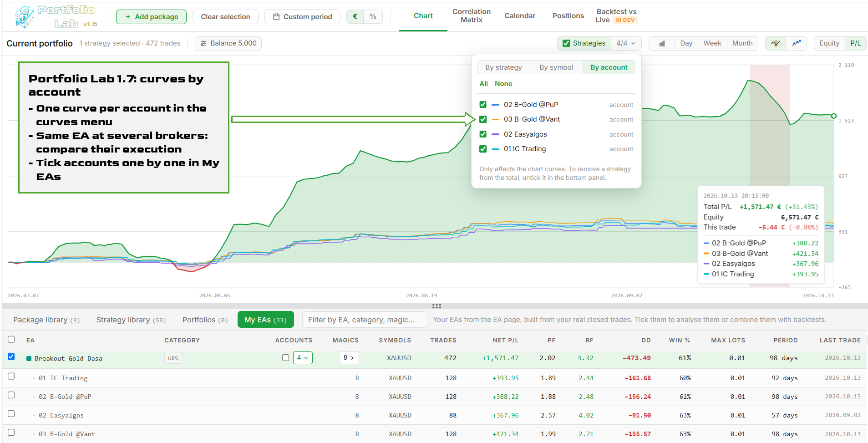Open the Positions tab
This screenshot has width=868, height=443.
(568, 16)
